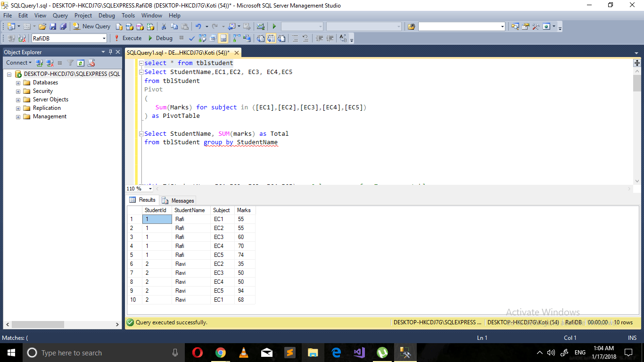Open the Tools menu
The width and height of the screenshot is (644, 362).
tap(128, 16)
